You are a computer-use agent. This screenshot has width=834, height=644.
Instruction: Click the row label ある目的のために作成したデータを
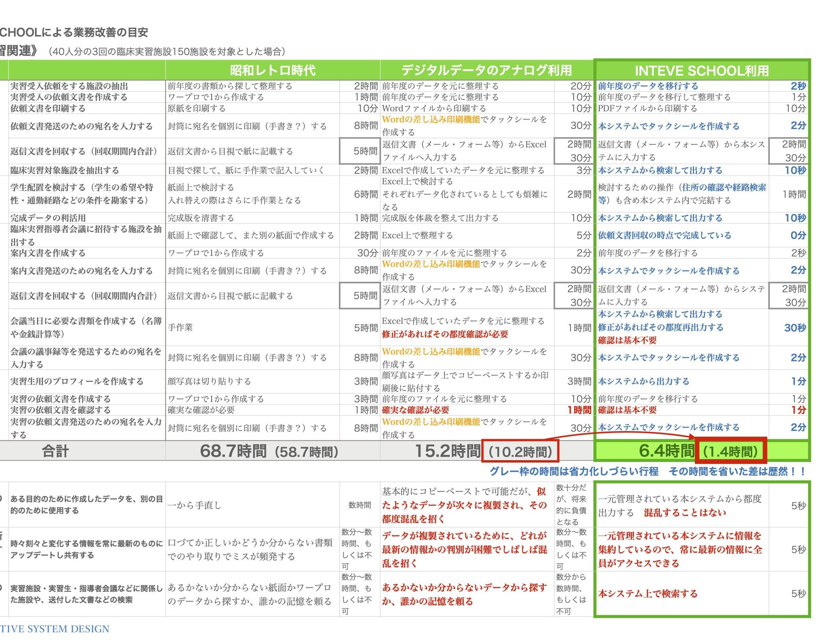(x=86, y=505)
